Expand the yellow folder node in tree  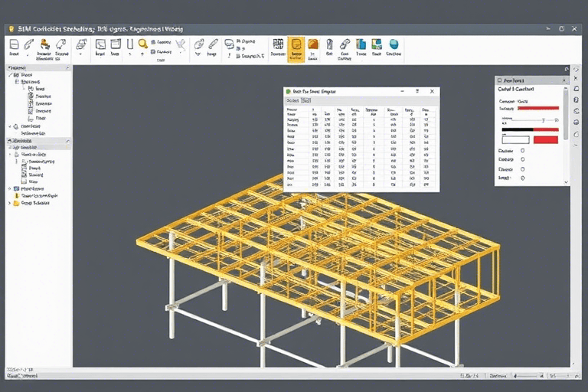click(x=10, y=203)
